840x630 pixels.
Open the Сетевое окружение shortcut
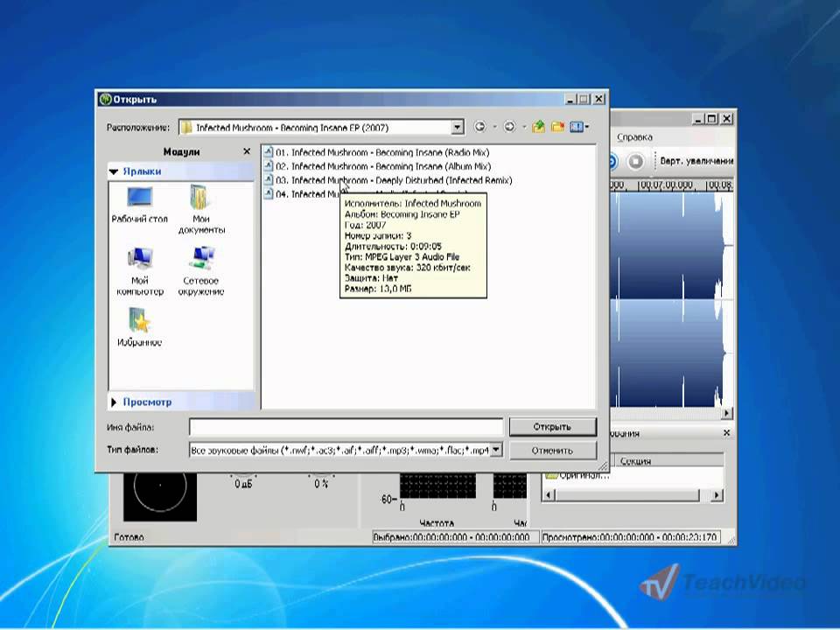tap(201, 271)
